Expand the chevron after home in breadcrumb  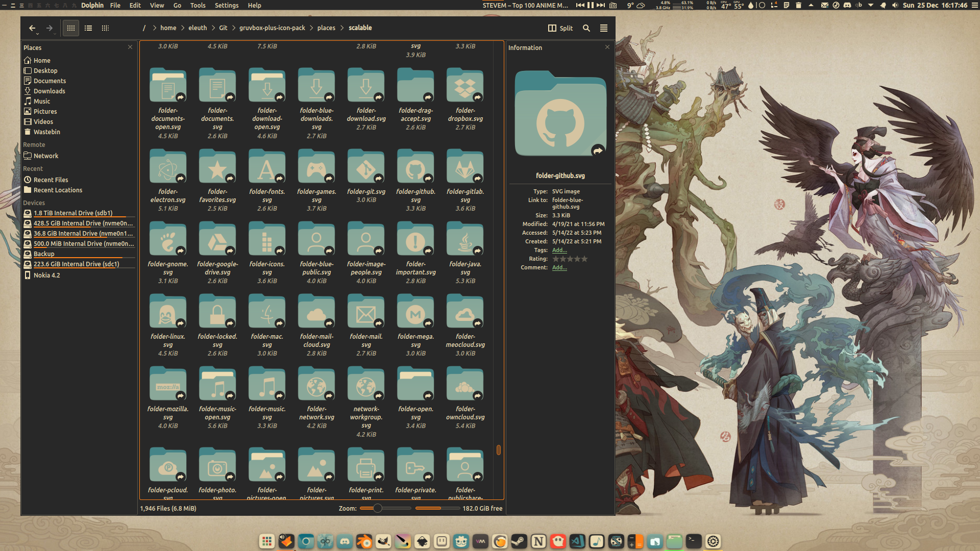coord(182,28)
